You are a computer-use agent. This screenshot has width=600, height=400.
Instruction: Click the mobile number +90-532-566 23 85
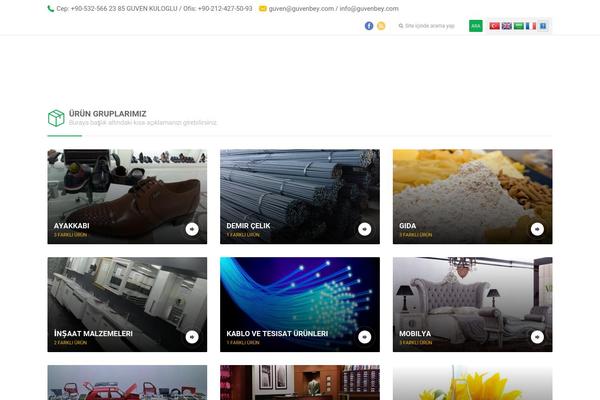click(x=98, y=8)
